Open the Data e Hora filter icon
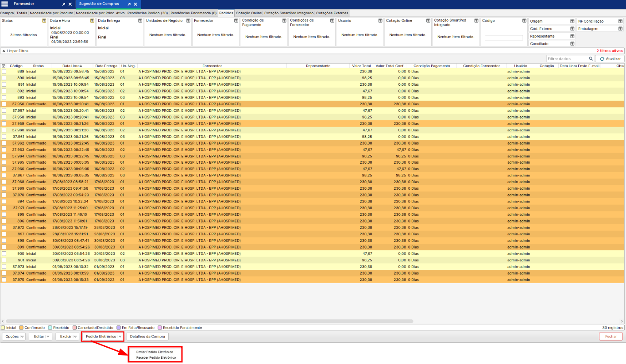Viewport: 626px width, 364px height. 92,21
